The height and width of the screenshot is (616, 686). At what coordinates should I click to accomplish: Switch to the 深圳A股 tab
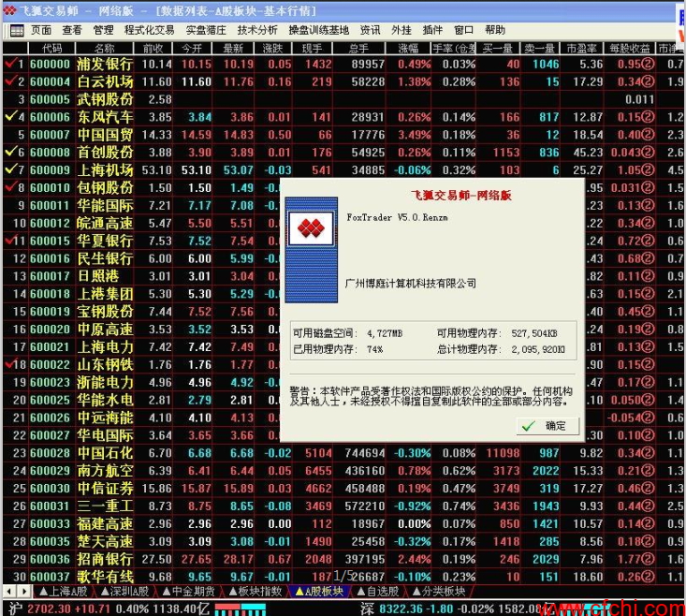pyautogui.click(x=124, y=592)
